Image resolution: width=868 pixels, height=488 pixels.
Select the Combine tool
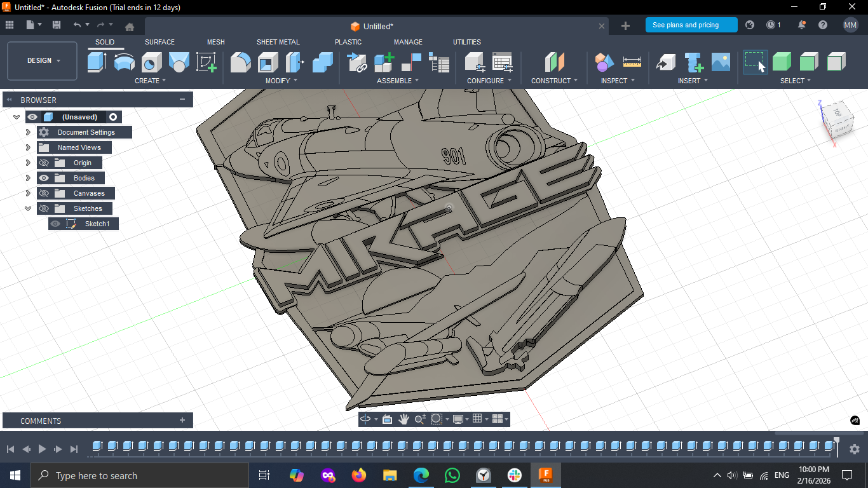(323, 62)
